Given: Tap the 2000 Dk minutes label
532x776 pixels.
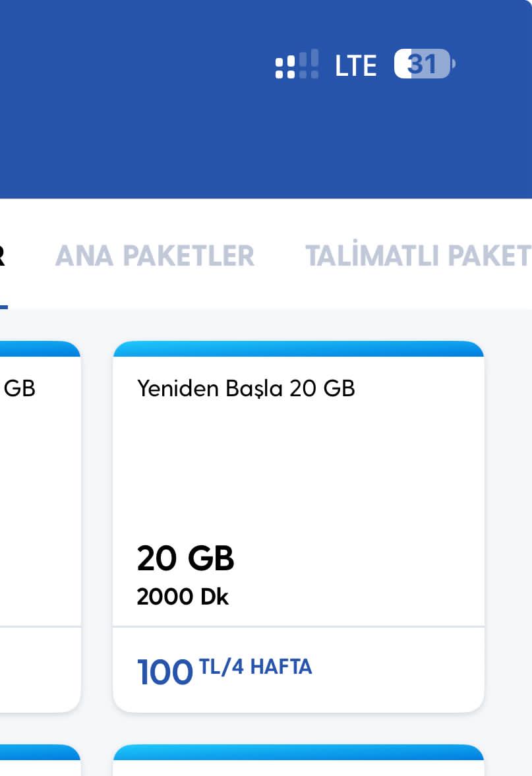Looking at the screenshot, I should 183,597.
